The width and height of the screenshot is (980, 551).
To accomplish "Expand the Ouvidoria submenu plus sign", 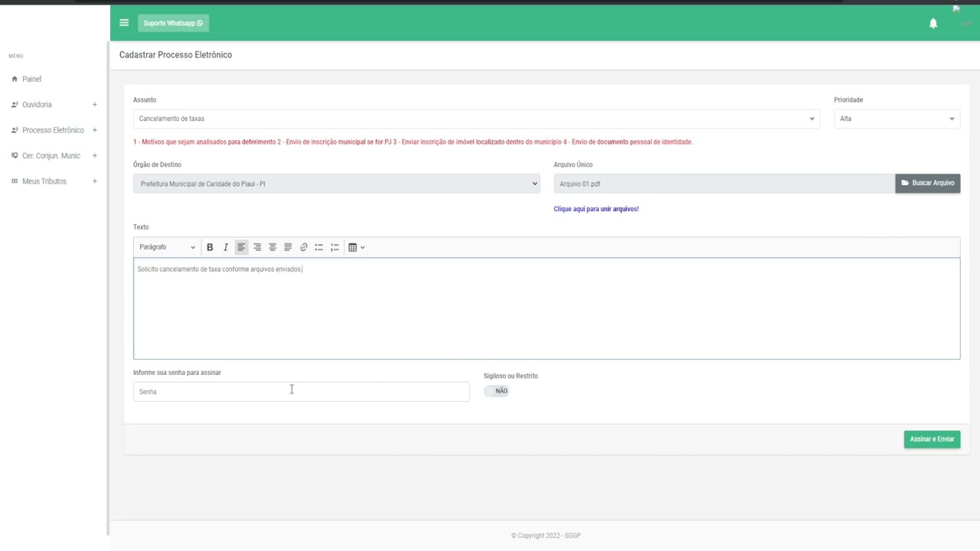I will pyautogui.click(x=95, y=105).
